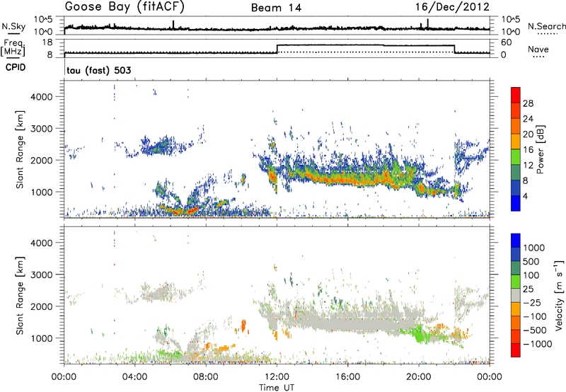Click the "04:00" time axis label
Viewport: 566px width, 392px height.
[x=134, y=377]
